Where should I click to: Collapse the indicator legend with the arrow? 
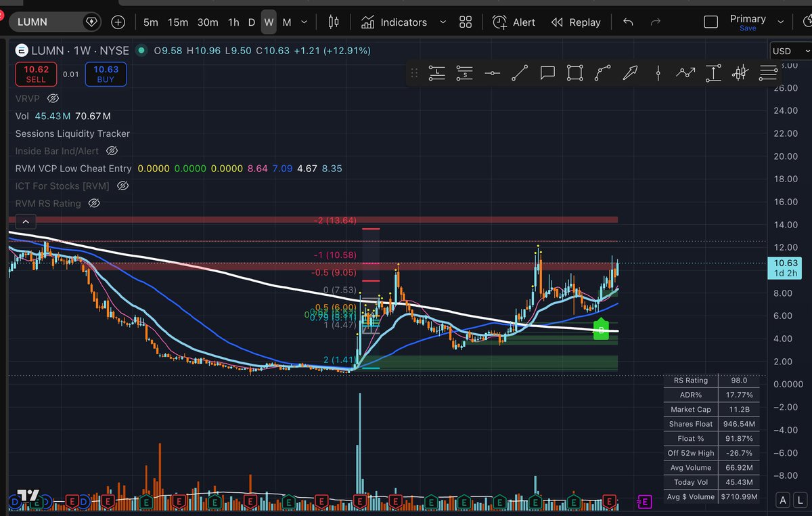pyautogui.click(x=25, y=221)
